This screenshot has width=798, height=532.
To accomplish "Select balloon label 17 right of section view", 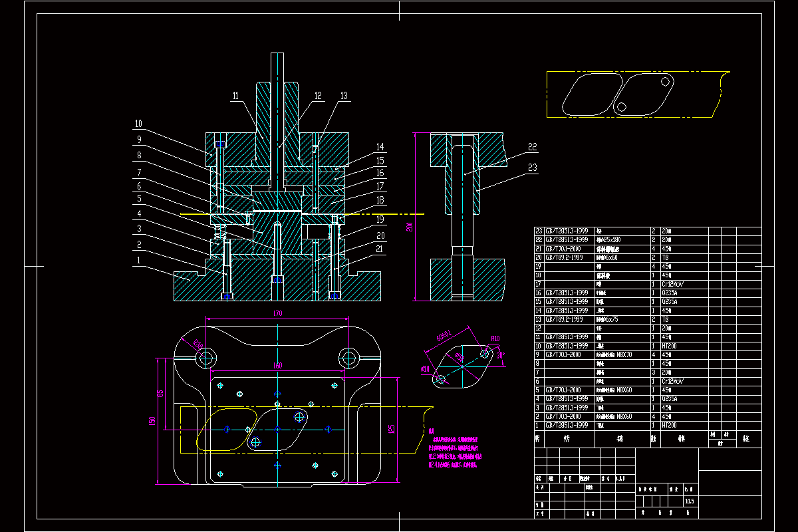I will click(x=380, y=186).
